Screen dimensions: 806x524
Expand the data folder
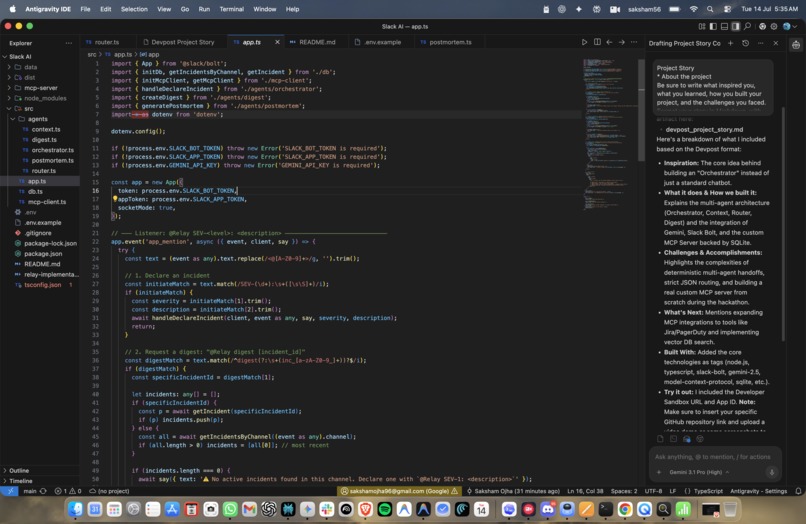[30, 67]
